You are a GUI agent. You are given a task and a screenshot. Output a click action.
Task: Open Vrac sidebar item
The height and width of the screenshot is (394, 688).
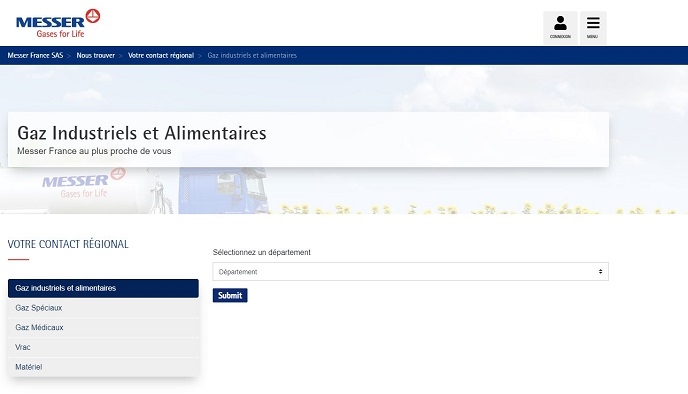pyautogui.click(x=103, y=347)
